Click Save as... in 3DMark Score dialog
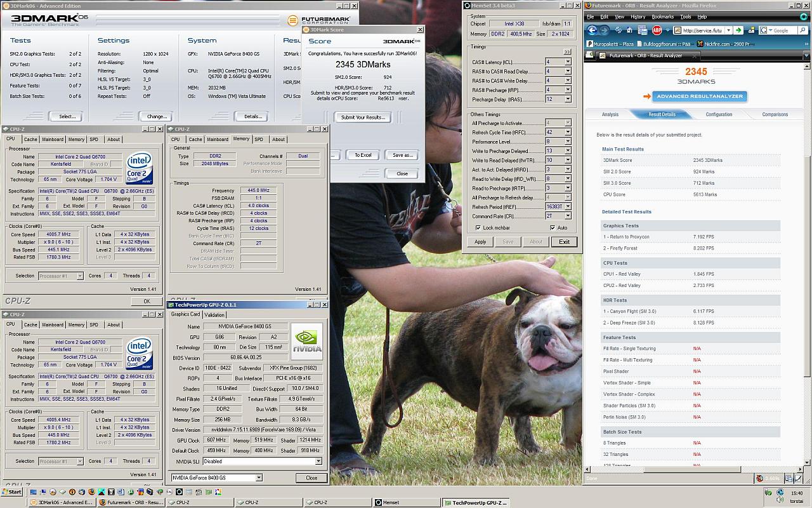This screenshot has height=508, width=812. 402,155
